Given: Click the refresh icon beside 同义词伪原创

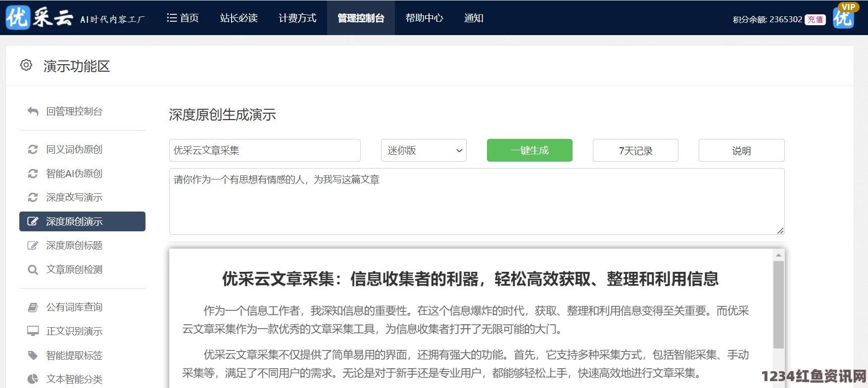Looking at the screenshot, I should pos(33,149).
